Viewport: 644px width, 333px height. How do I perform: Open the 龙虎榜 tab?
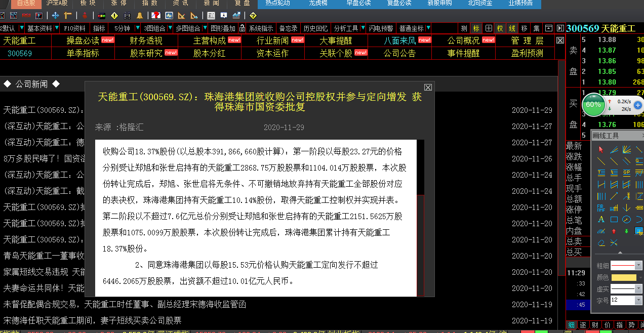click(x=318, y=4)
